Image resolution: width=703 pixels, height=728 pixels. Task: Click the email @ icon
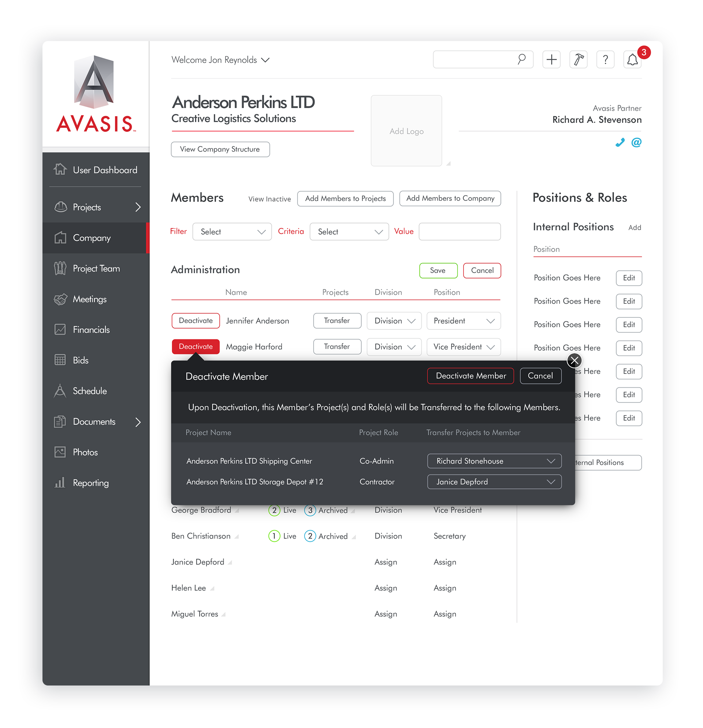[x=636, y=142]
